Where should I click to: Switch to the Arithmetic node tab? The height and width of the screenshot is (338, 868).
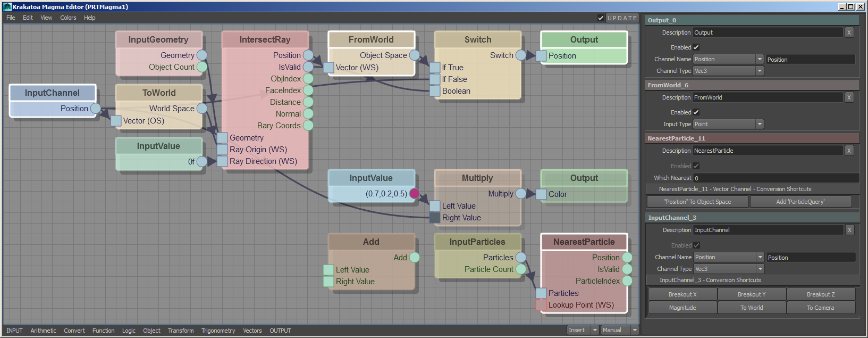[43, 331]
